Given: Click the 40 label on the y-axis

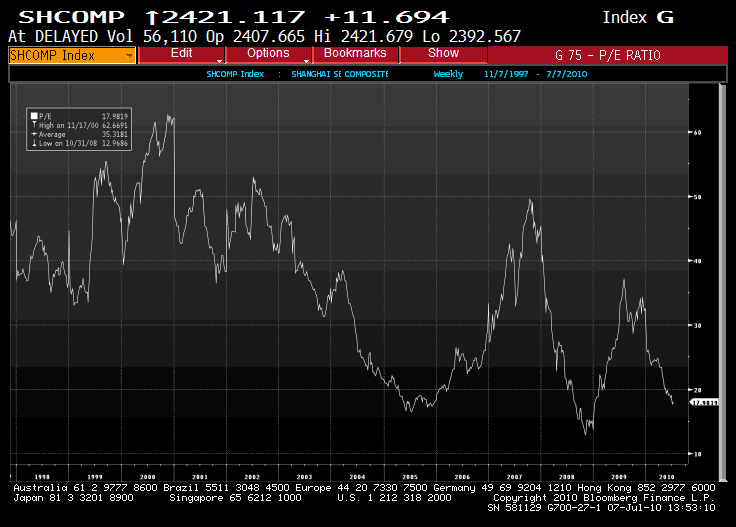Looking at the screenshot, I should (698, 261).
